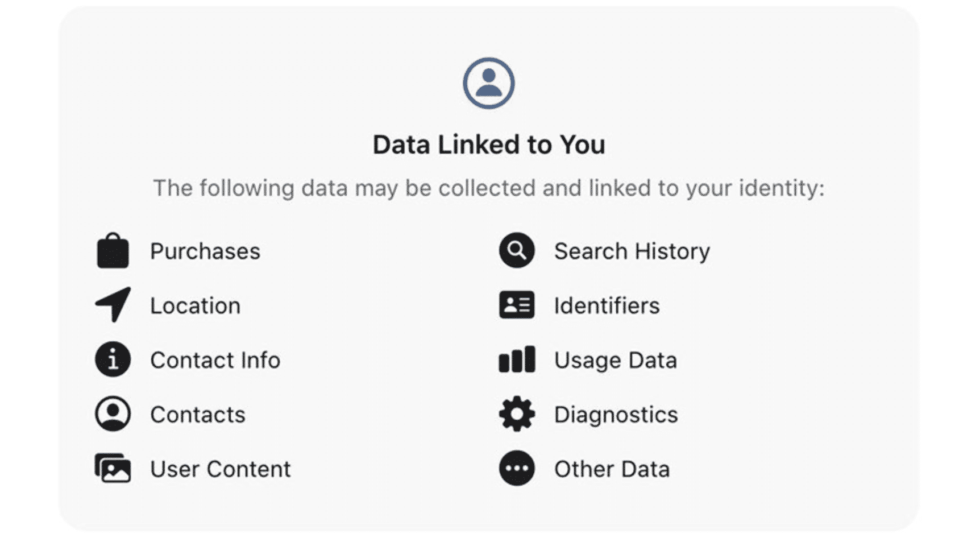Click the Search History magnifier icon
This screenshot has width=980, height=546.
(516, 251)
